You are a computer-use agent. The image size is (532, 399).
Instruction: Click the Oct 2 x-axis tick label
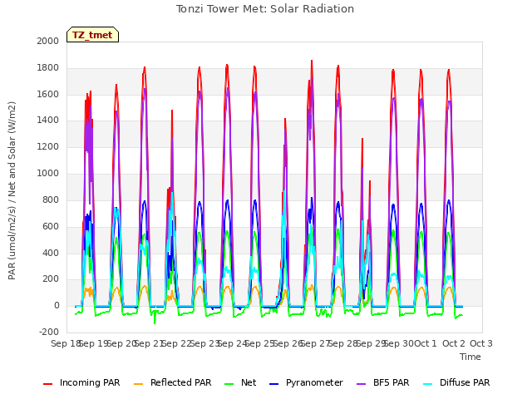point(454,343)
